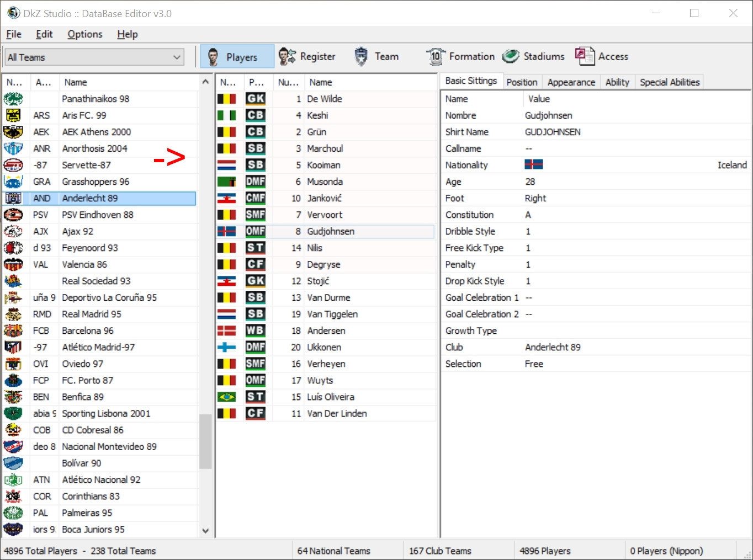Click the Iceland flag in Nationality row
The image size is (753, 560).
(534, 164)
